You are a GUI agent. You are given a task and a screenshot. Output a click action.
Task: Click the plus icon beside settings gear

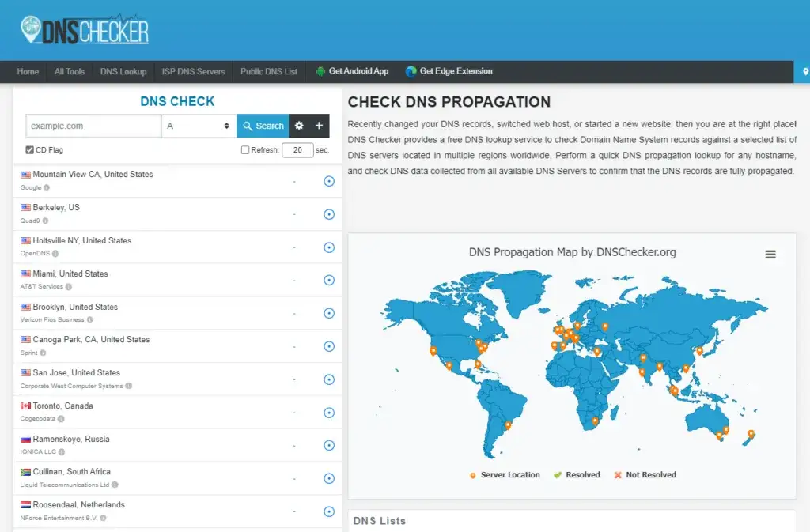[x=320, y=126]
